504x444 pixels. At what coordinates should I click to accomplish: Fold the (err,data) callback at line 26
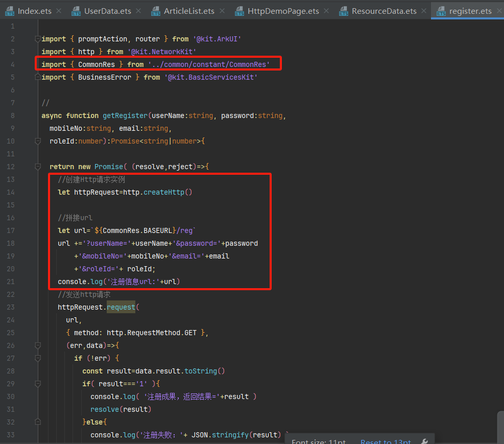tap(38, 345)
